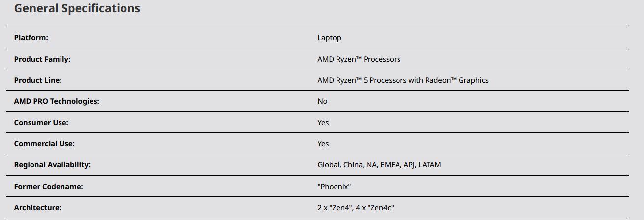Click AMD Ryzen™ Processors value
Image resolution: width=644 pixels, height=220 pixels.
359,59
